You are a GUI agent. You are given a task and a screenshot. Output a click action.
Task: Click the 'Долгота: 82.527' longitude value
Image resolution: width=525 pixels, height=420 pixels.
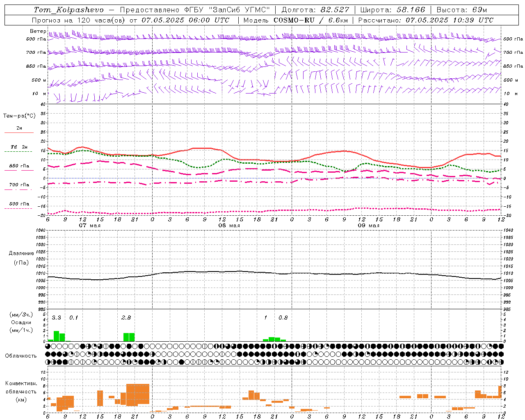(x=315, y=10)
